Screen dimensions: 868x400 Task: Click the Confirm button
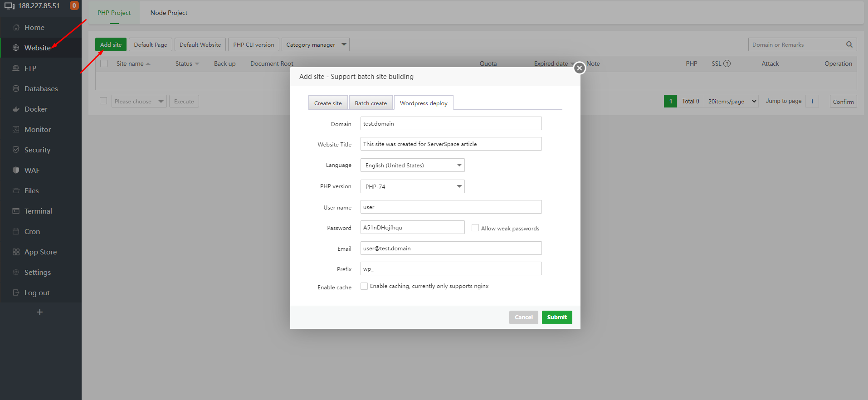click(843, 101)
